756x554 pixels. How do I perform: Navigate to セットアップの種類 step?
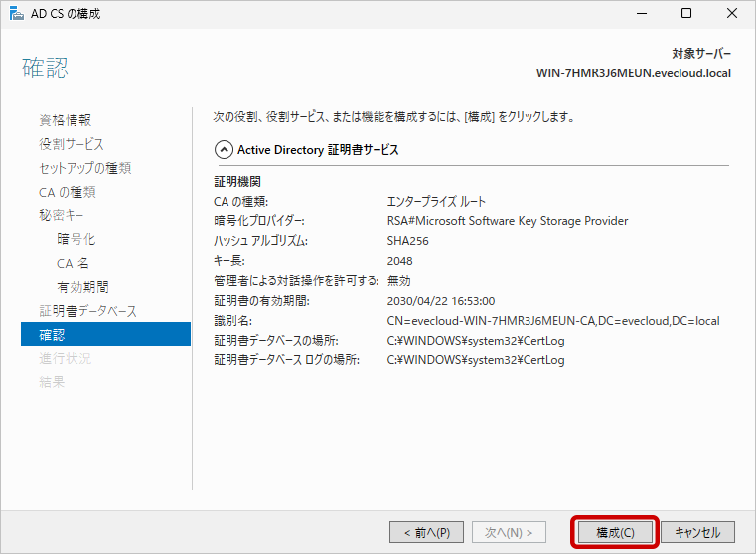[x=85, y=168]
